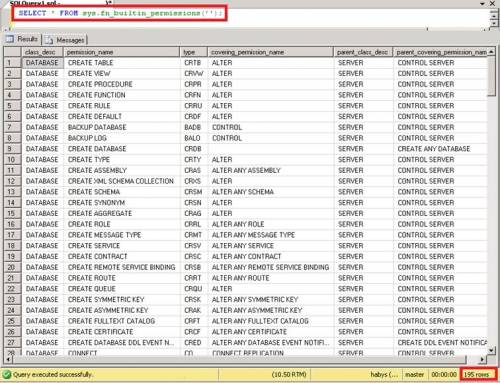
Task: Select the CREATE ANY DATABASE cell
Action: [440, 149]
